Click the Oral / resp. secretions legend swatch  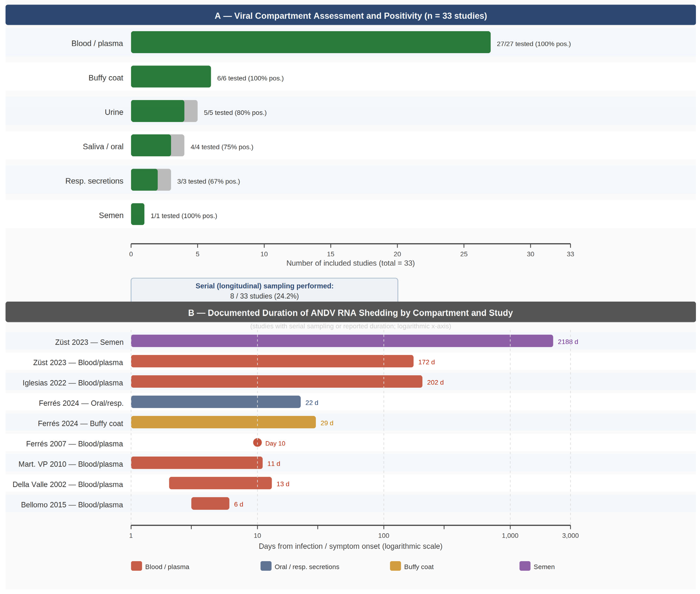tap(266, 566)
